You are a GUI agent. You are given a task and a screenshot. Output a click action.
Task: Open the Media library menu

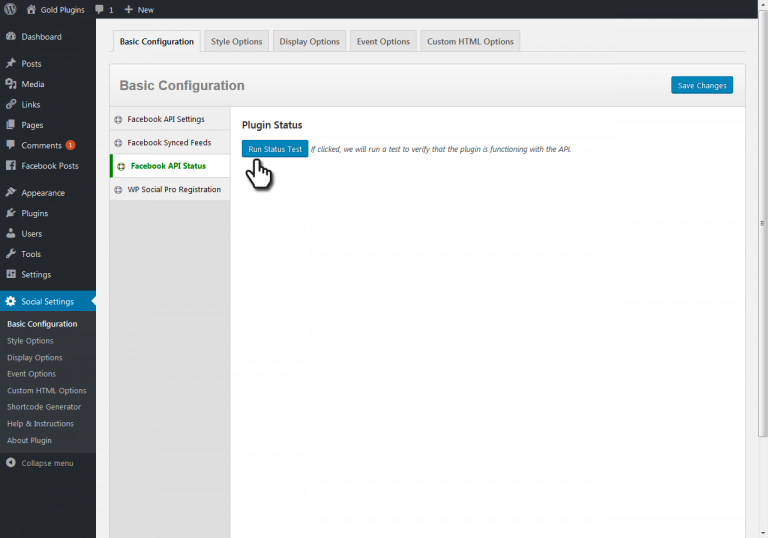[32, 84]
